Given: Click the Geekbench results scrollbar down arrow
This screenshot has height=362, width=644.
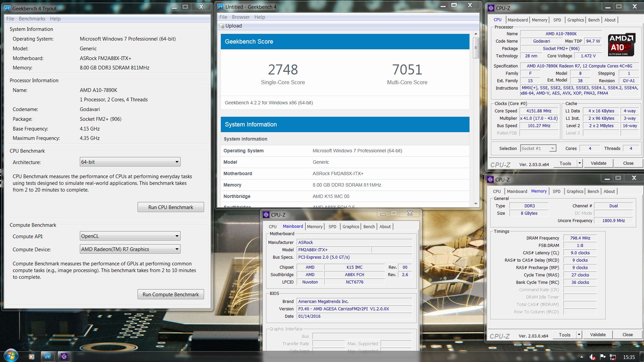Looking at the screenshot, I should click(x=476, y=204).
